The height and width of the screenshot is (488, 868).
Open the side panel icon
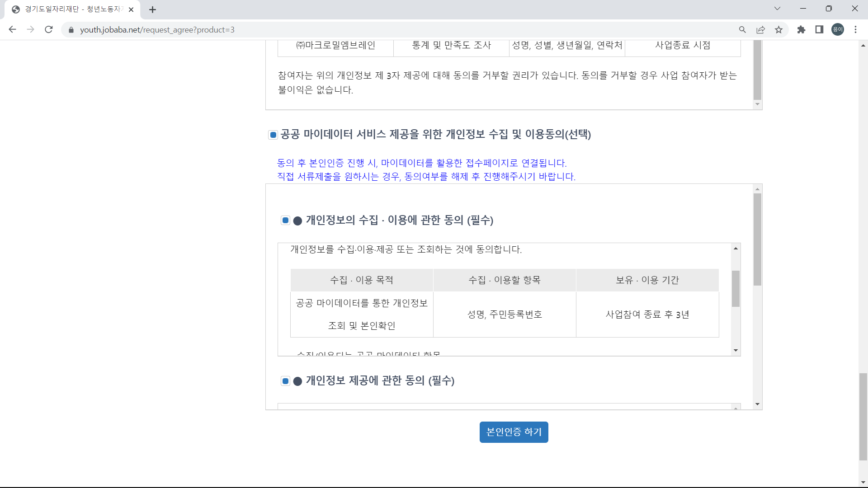[819, 29]
